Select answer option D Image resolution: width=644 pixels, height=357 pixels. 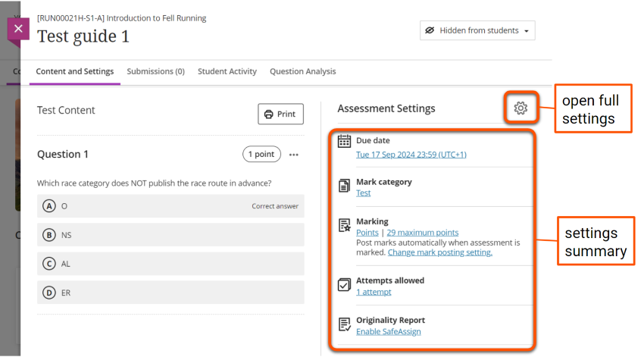pos(49,293)
